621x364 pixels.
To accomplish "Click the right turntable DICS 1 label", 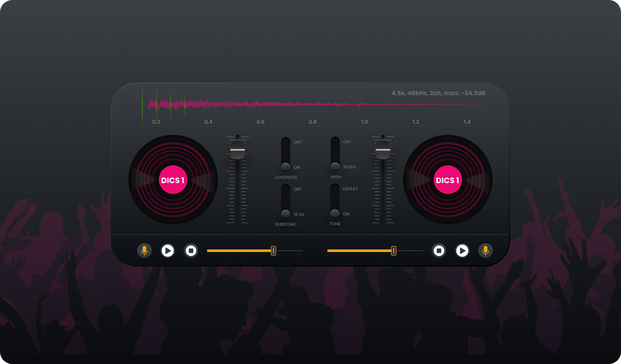I will [448, 180].
